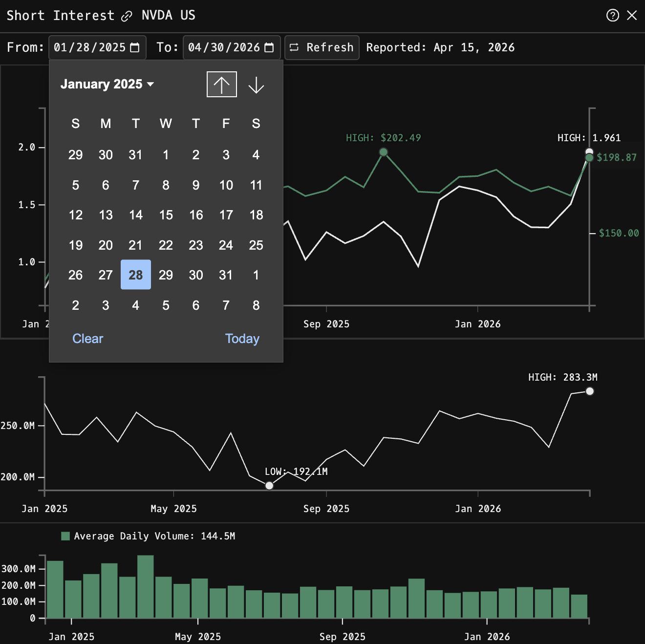Image resolution: width=645 pixels, height=644 pixels.
Task: Close the Short Interest panel
Action: pos(632,15)
